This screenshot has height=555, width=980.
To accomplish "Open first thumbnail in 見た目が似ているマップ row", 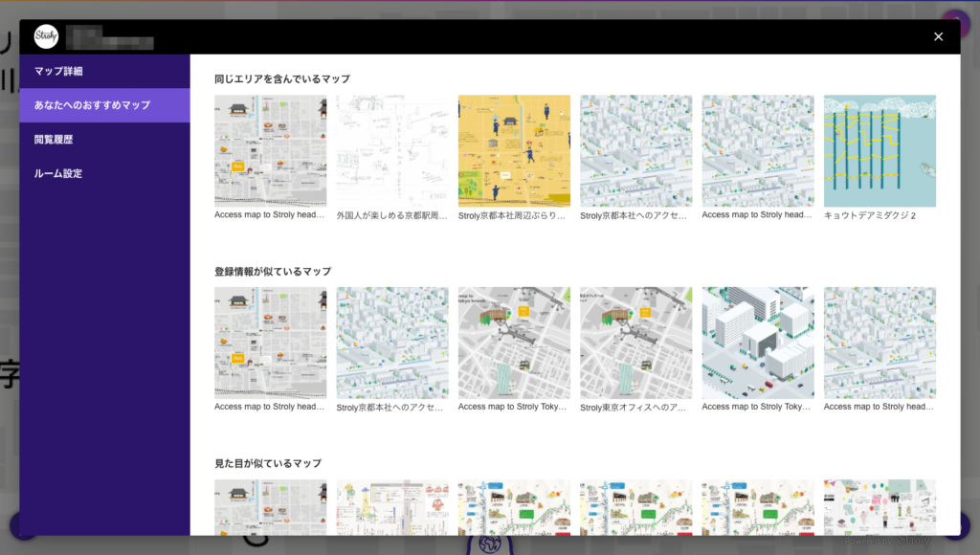I will 270,507.
